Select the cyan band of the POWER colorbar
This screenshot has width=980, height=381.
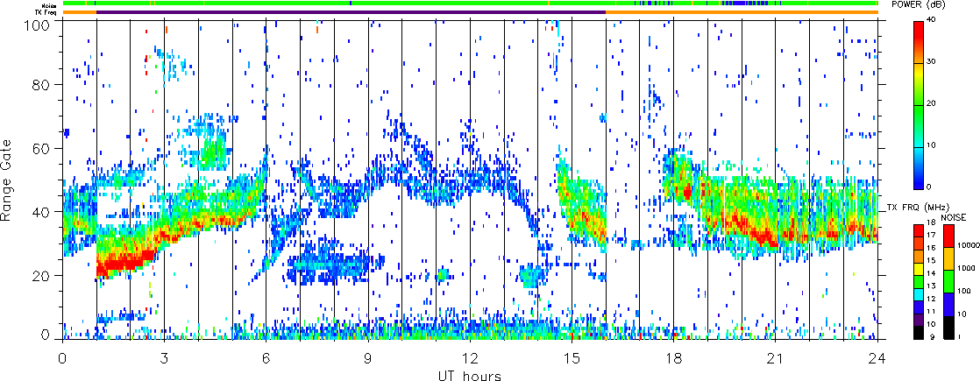919,147
